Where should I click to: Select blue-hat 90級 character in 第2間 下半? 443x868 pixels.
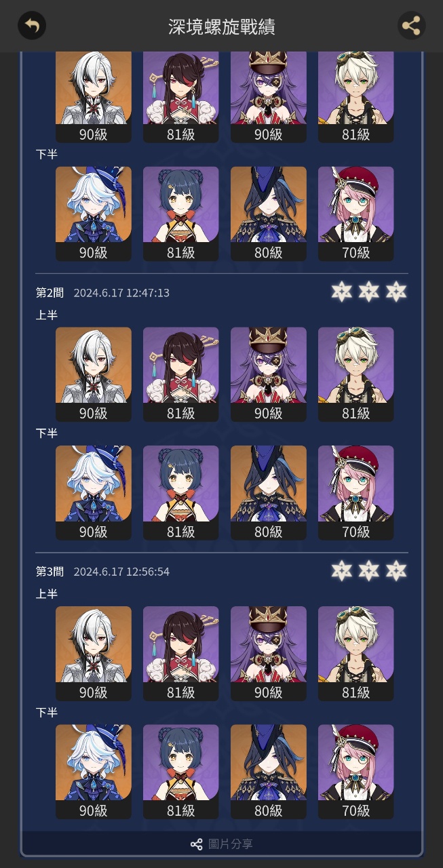coord(94,492)
